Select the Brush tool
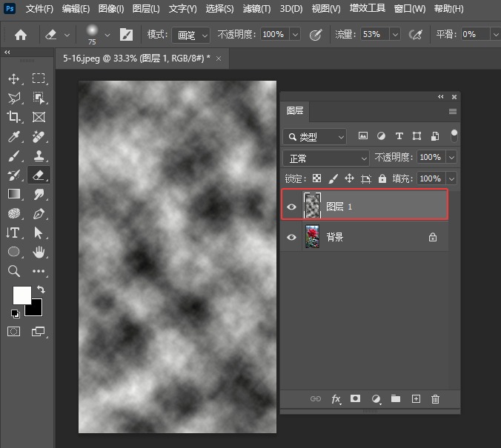Viewport: 501px width, 448px height. pos(14,156)
